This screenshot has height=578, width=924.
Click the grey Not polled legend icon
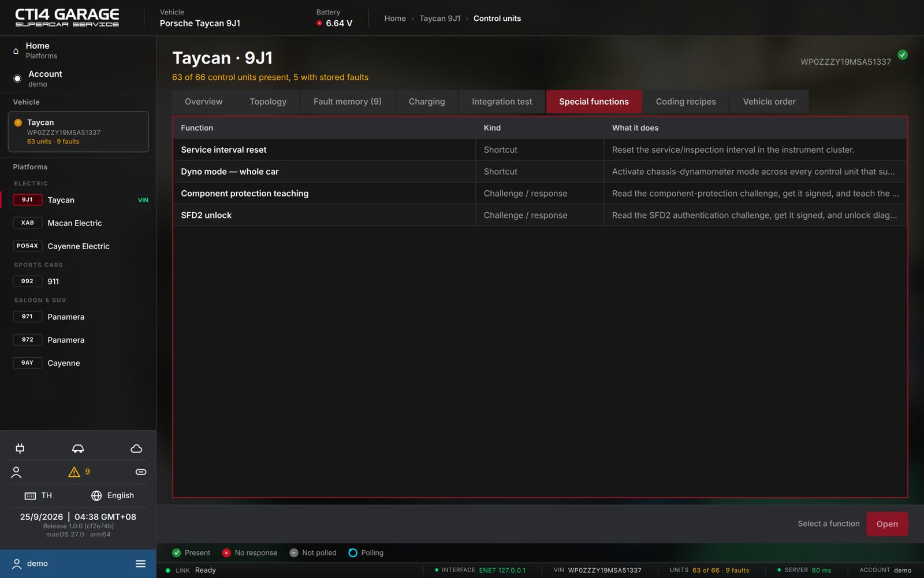294,553
